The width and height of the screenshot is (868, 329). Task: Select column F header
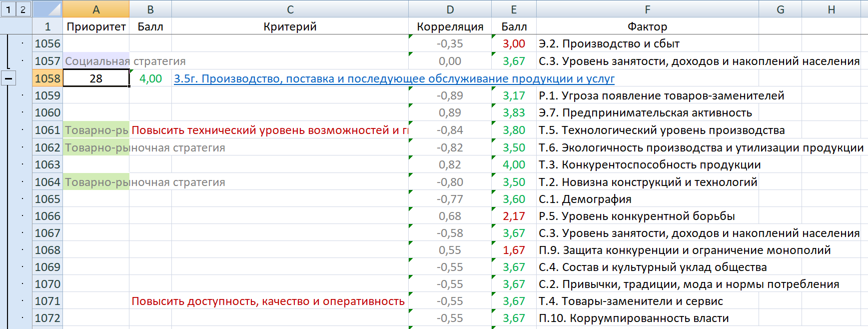click(x=647, y=9)
